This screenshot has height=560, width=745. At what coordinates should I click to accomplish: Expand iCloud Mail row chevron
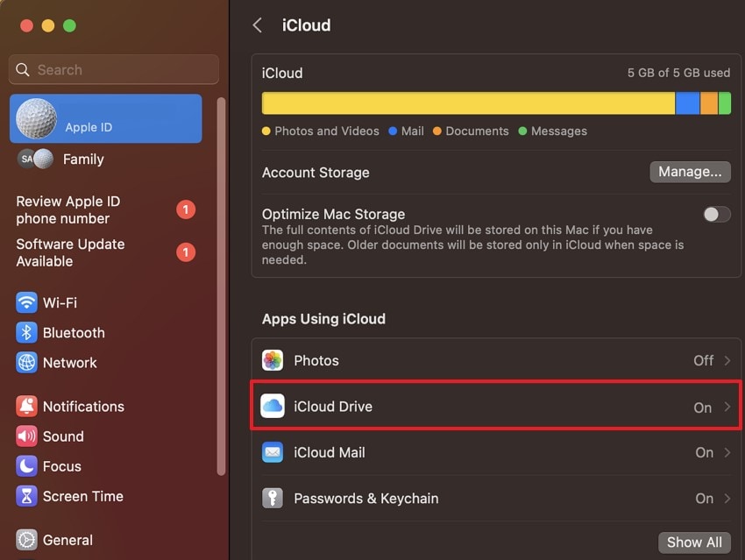click(x=727, y=452)
